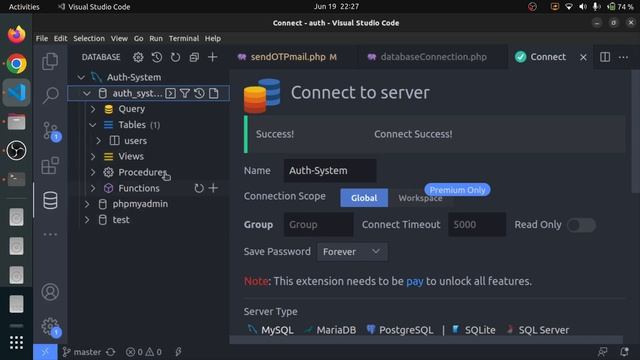This screenshot has height=360, width=640.
Task: Open the Extensions view in activity bar
Action: click(x=50, y=165)
